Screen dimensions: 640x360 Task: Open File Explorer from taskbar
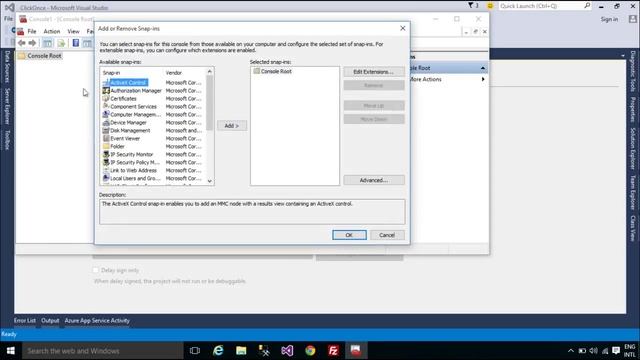click(241, 351)
